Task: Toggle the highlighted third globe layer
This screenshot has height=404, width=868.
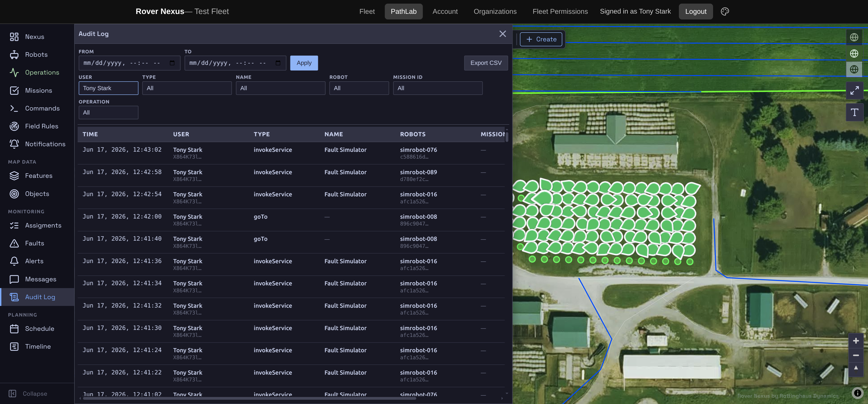Action: coord(854,69)
